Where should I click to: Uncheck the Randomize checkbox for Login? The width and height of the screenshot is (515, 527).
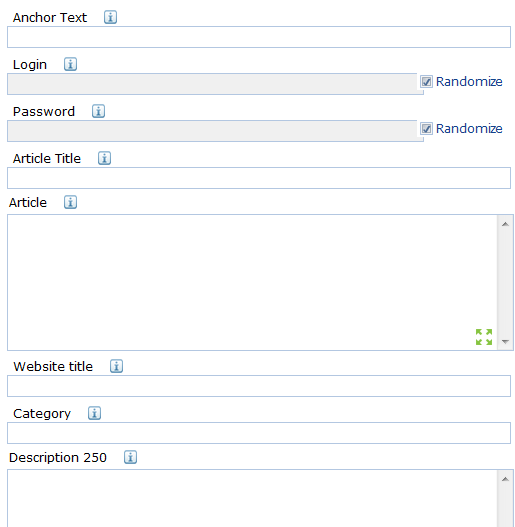point(427,82)
